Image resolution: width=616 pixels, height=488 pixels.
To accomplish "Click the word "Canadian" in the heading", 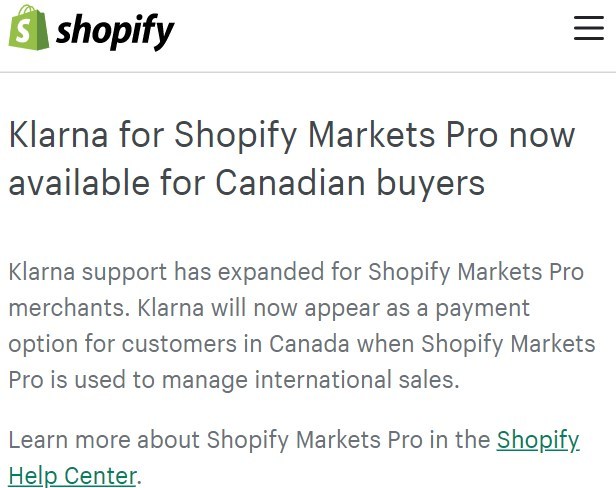I will click(290, 183).
